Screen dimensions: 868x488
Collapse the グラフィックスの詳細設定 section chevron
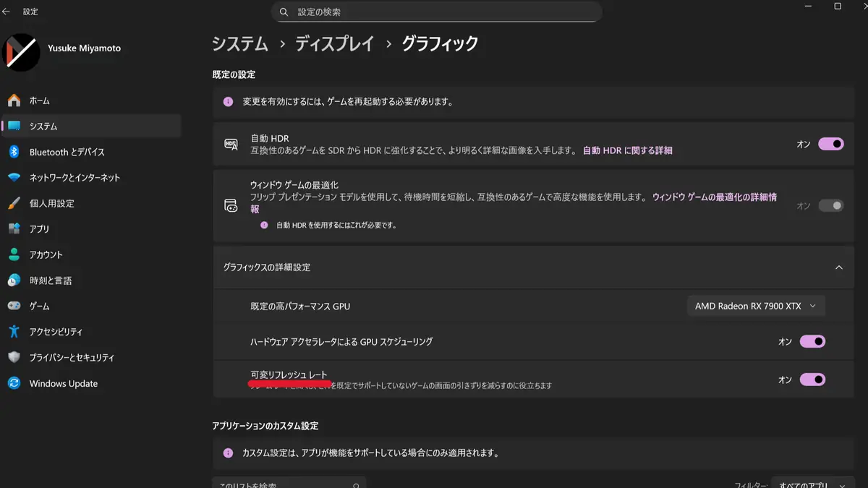click(x=839, y=267)
